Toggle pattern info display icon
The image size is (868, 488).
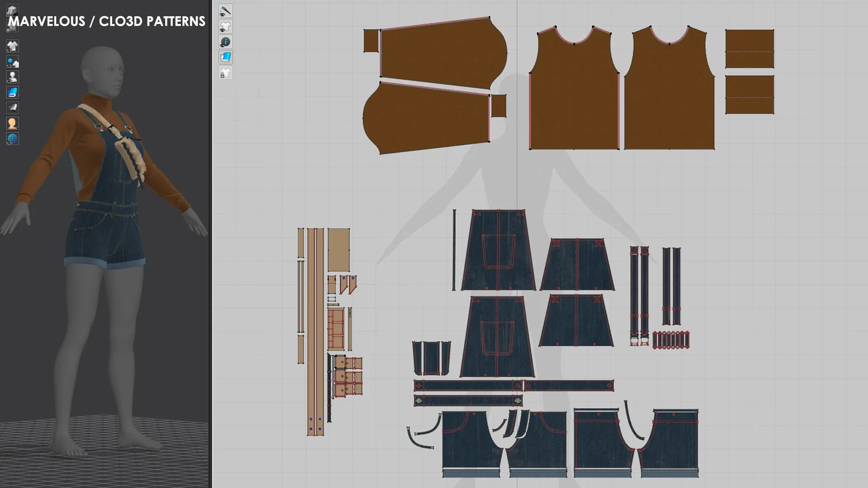(x=226, y=42)
